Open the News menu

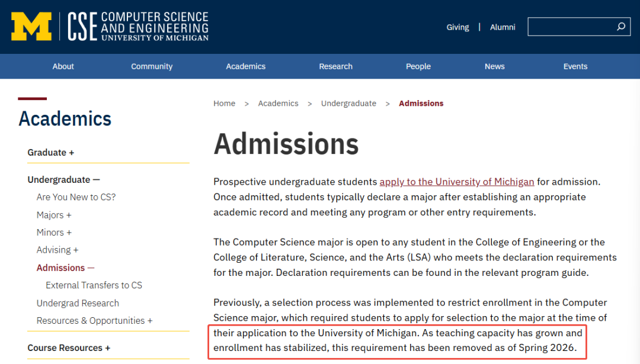(x=494, y=66)
